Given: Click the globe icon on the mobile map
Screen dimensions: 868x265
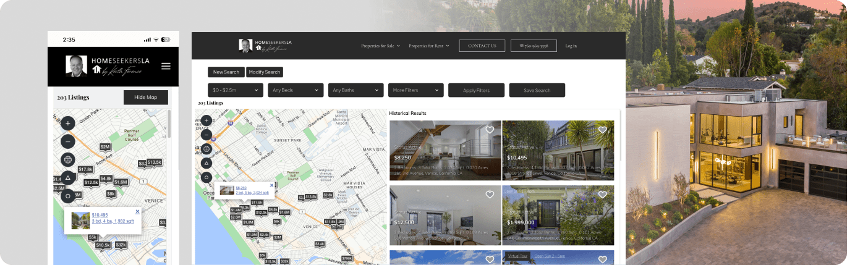Looking at the screenshot, I should click(68, 159).
